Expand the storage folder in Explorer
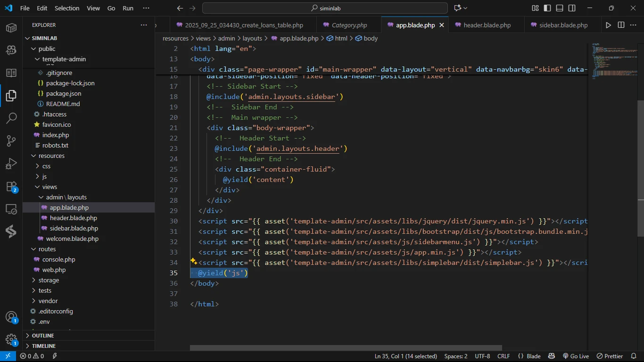Viewport: 644px width, 362px height. coord(49,280)
